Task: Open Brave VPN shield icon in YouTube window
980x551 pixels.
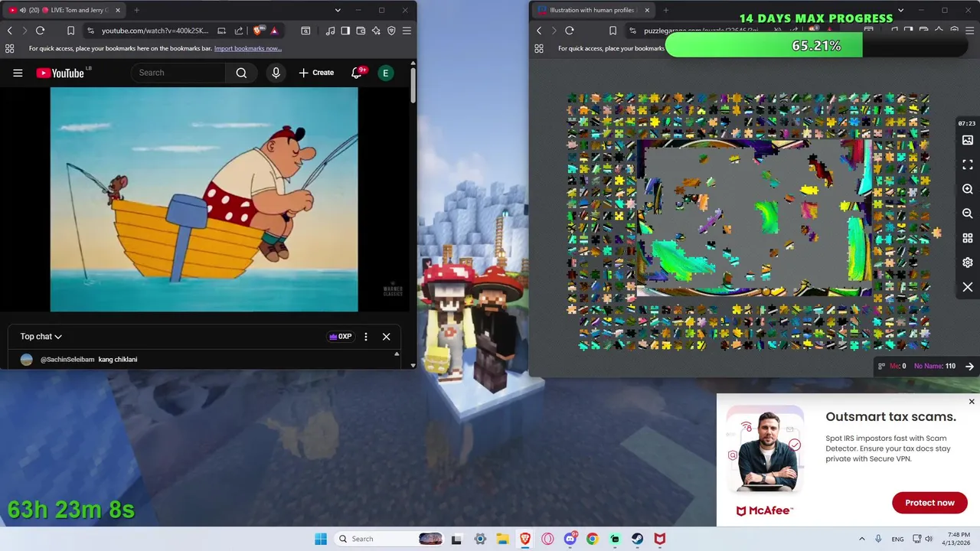Action: click(x=391, y=31)
